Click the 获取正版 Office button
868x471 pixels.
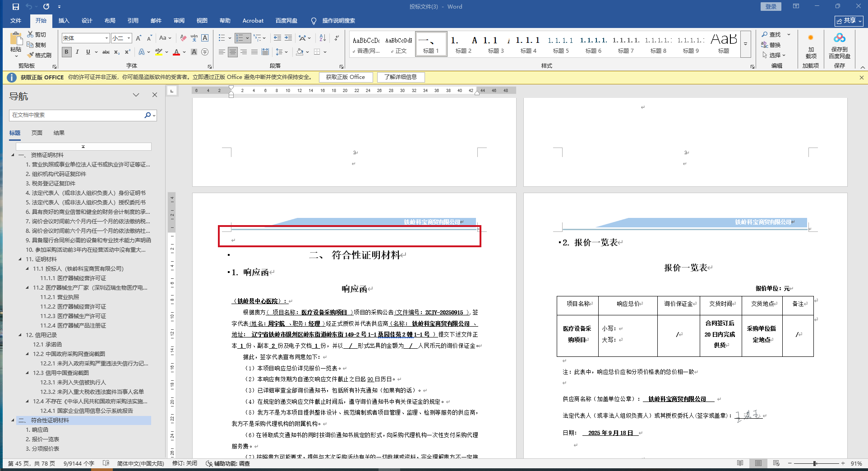346,77
